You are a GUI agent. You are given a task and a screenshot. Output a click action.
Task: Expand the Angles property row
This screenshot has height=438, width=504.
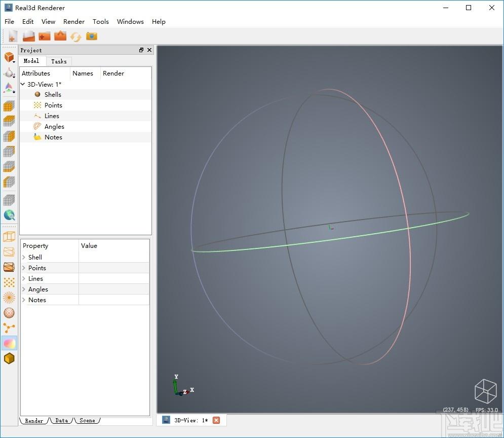[x=24, y=289]
